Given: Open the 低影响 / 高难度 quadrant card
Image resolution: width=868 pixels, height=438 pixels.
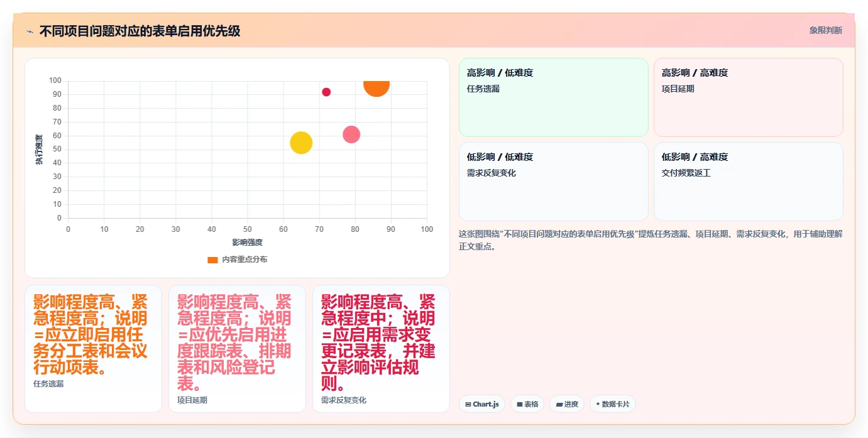Looking at the screenshot, I should (x=748, y=182).
